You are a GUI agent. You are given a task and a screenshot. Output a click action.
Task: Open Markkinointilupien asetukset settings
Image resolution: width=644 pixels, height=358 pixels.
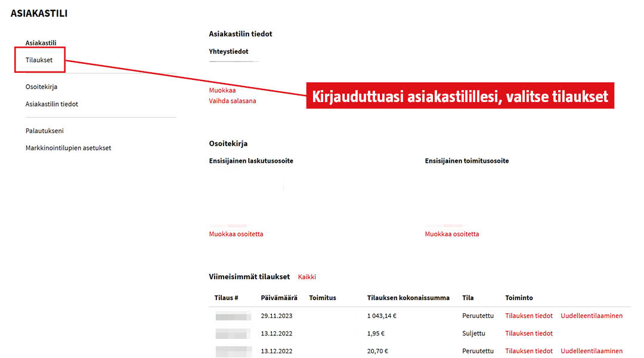pyautogui.click(x=68, y=148)
